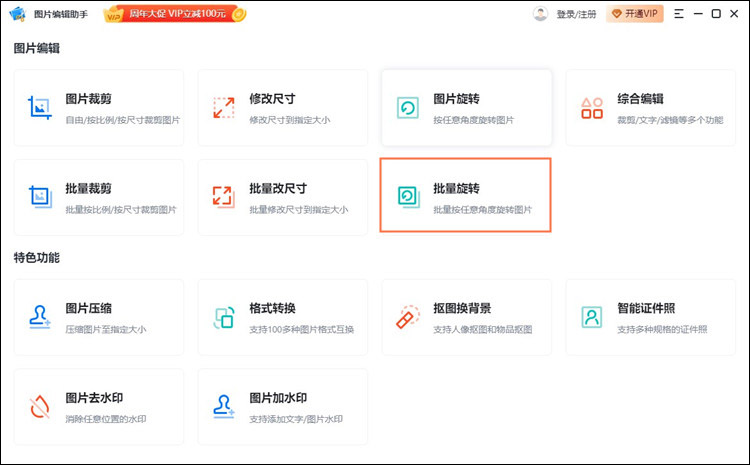Click description 支持100多种图片格式互换
This screenshot has height=465, width=750.
(301, 329)
